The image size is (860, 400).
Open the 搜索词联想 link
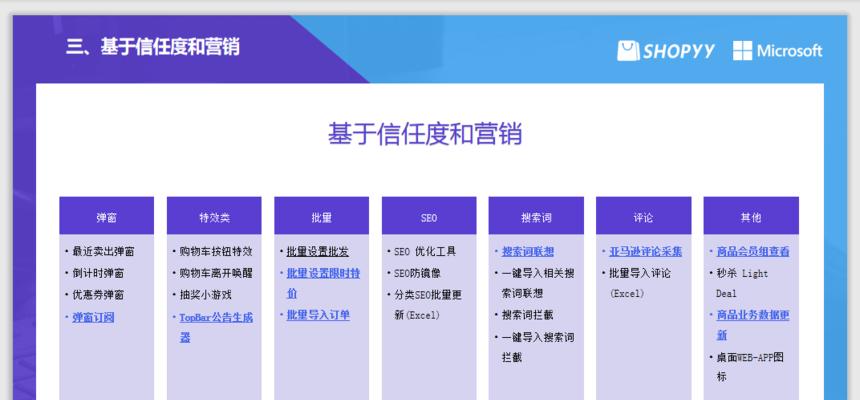(x=528, y=251)
